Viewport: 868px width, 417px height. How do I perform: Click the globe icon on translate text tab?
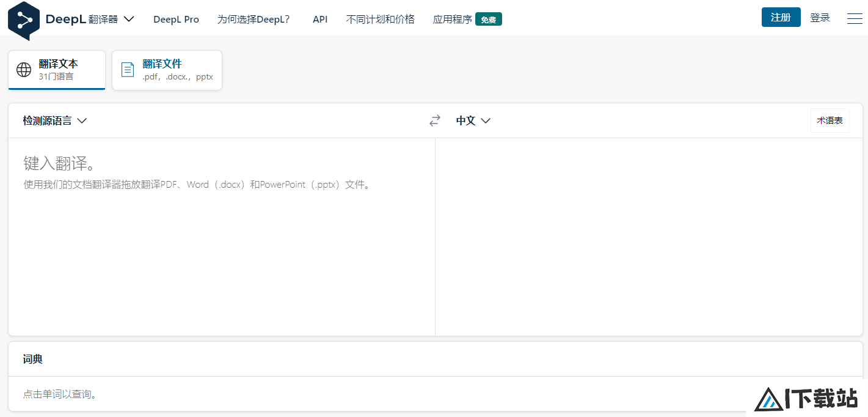point(24,70)
